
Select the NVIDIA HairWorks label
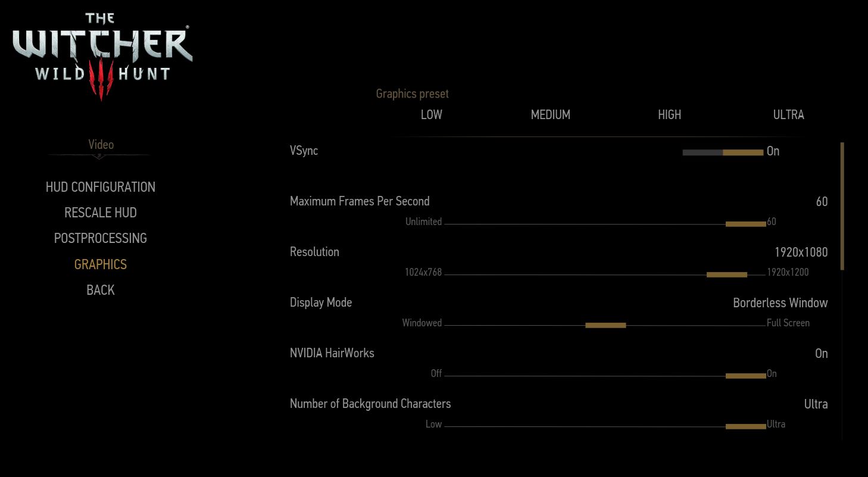tap(332, 353)
